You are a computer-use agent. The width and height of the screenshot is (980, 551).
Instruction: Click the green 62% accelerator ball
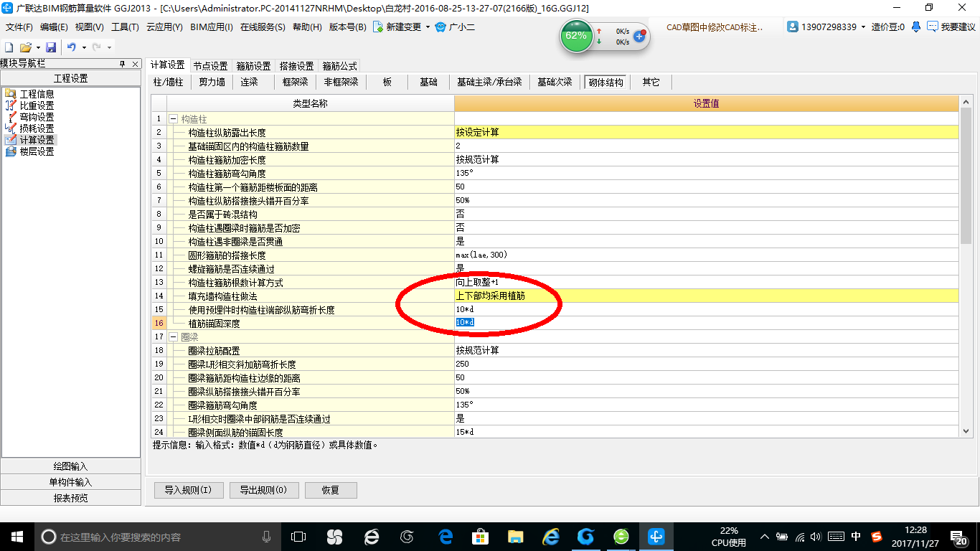(x=576, y=35)
